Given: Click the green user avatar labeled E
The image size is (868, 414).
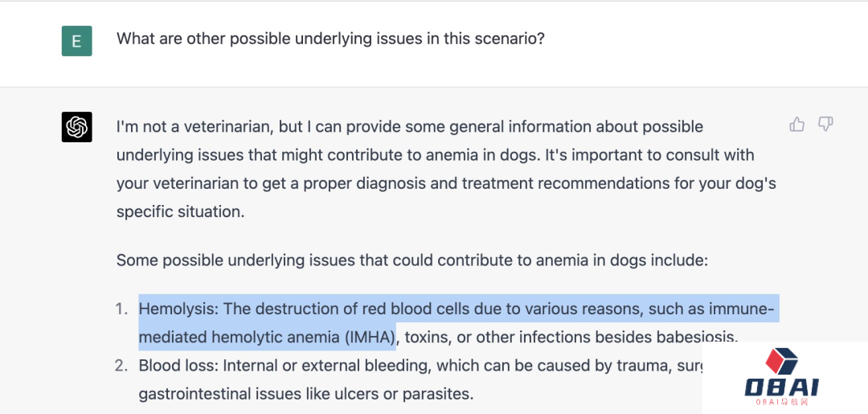Looking at the screenshot, I should pyautogui.click(x=76, y=41).
